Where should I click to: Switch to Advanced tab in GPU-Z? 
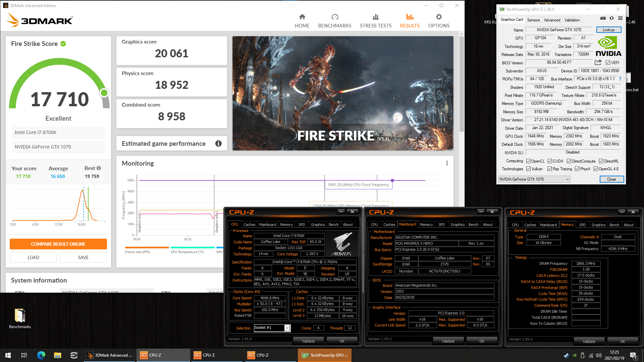552,20
